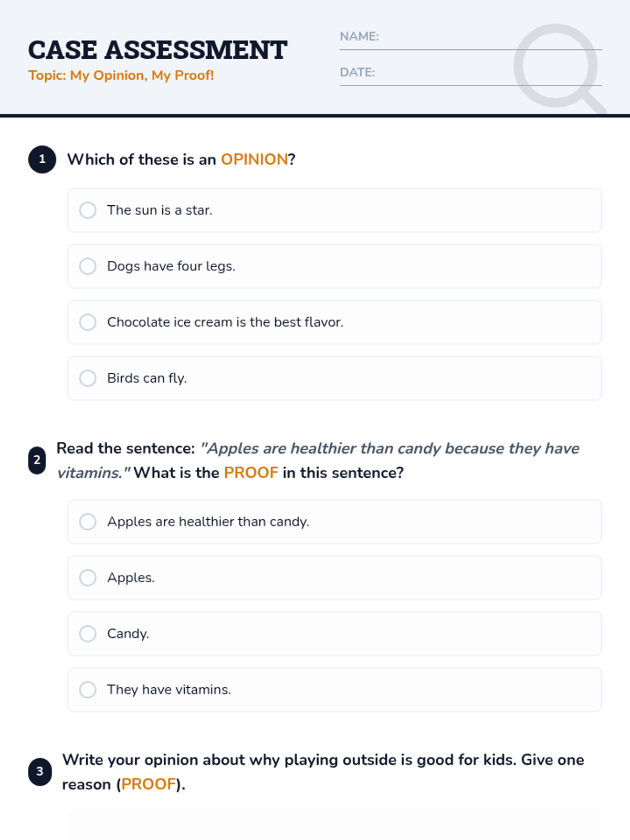Click the question 3 number badge
This screenshot has width=630, height=840.
coord(40,772)
